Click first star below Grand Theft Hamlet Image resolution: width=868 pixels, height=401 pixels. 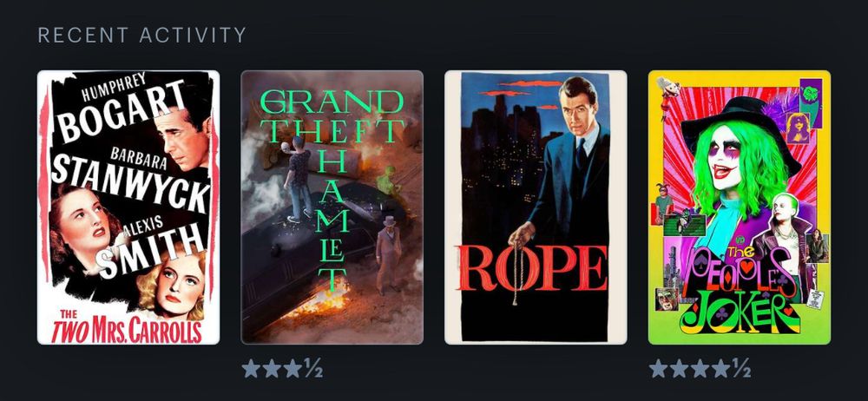pyautogui.click(x=251, y=368)
